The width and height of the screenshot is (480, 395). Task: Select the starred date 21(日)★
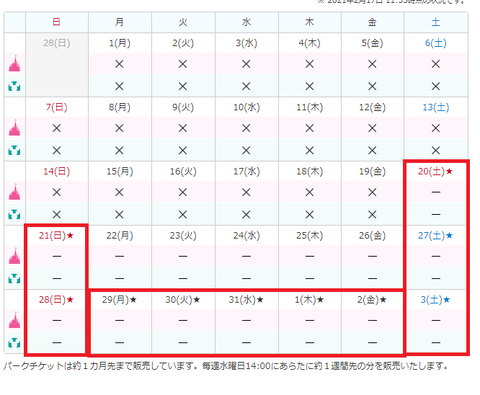[56, 236]
